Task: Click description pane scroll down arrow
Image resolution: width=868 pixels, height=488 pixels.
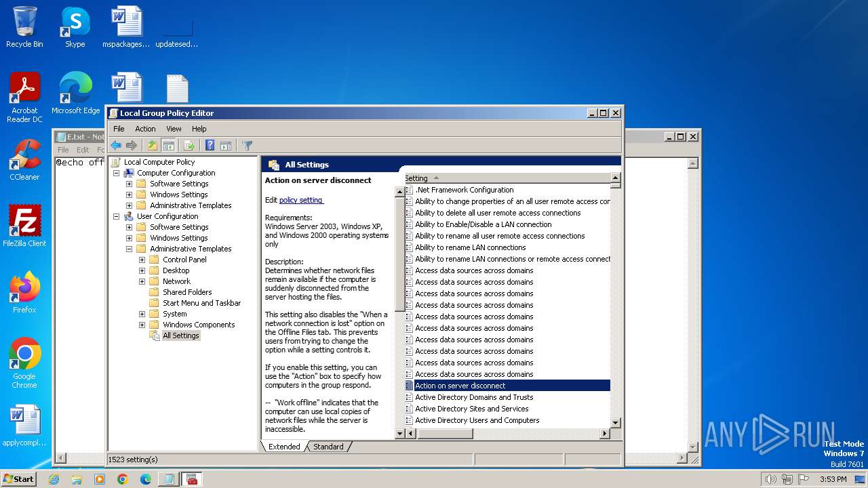Action: point(399,434)
